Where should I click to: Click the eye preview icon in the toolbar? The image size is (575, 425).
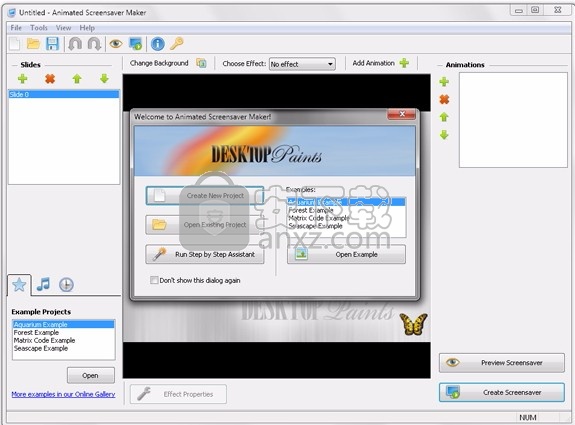click(x=116, y=44)
